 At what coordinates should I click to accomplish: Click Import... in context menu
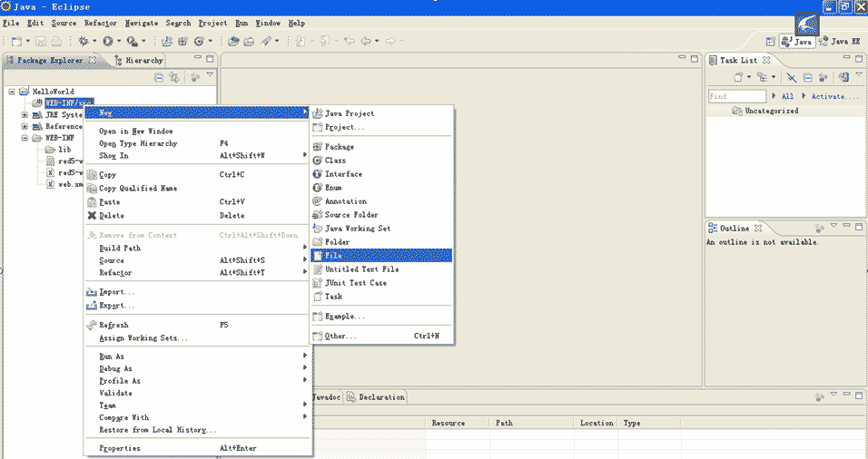click(197, 292)
